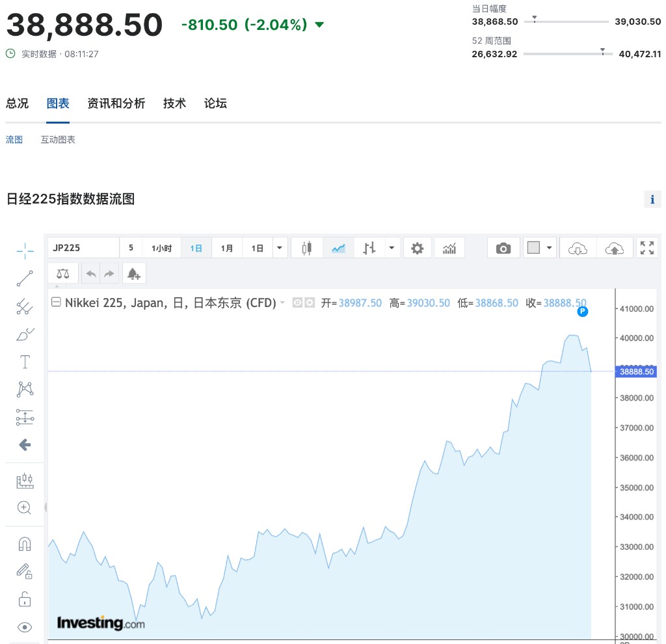Click the add alert bell icon
This screenshot has width=666, height=644.
(x=133, y=274)
